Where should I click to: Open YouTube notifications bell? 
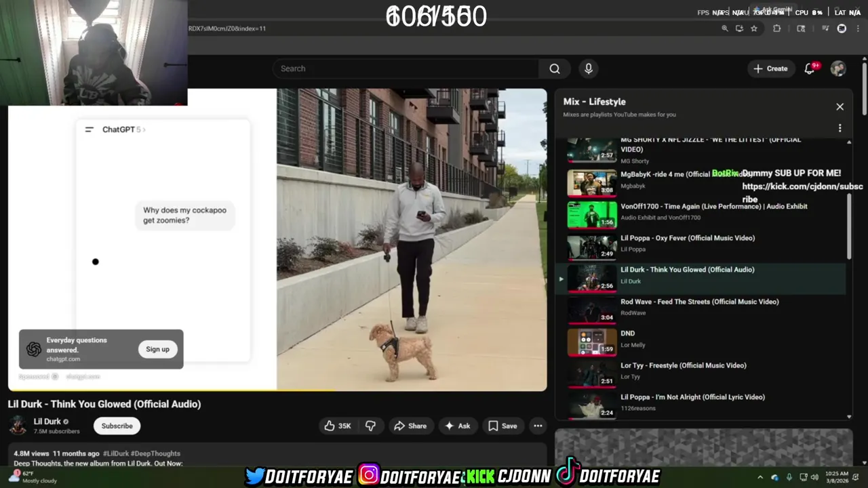[810, 68]
